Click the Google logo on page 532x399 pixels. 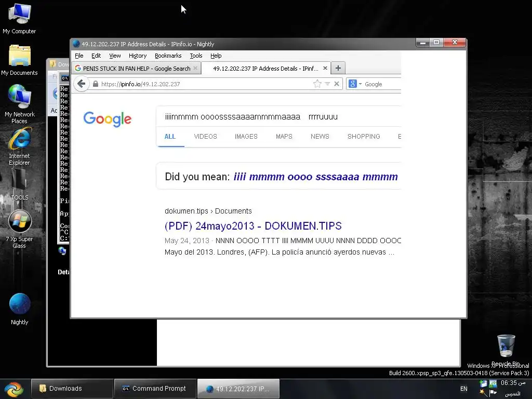click(107, 119)
